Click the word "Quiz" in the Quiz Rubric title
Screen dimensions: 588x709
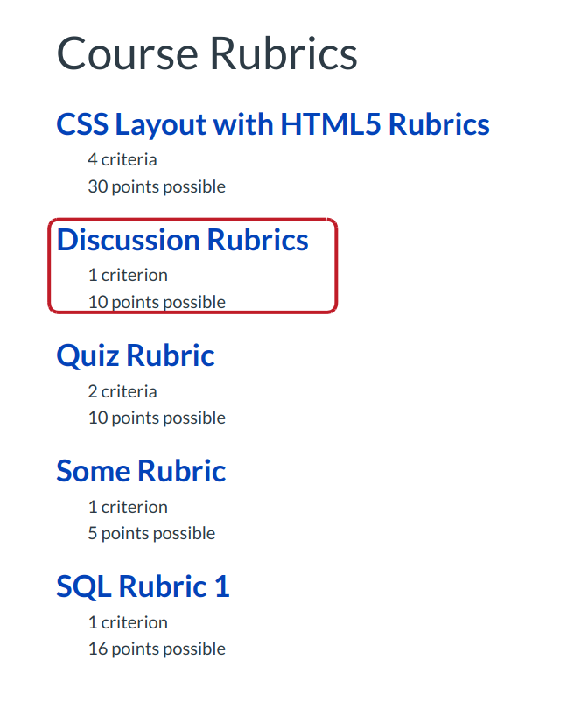pos(87,355)
